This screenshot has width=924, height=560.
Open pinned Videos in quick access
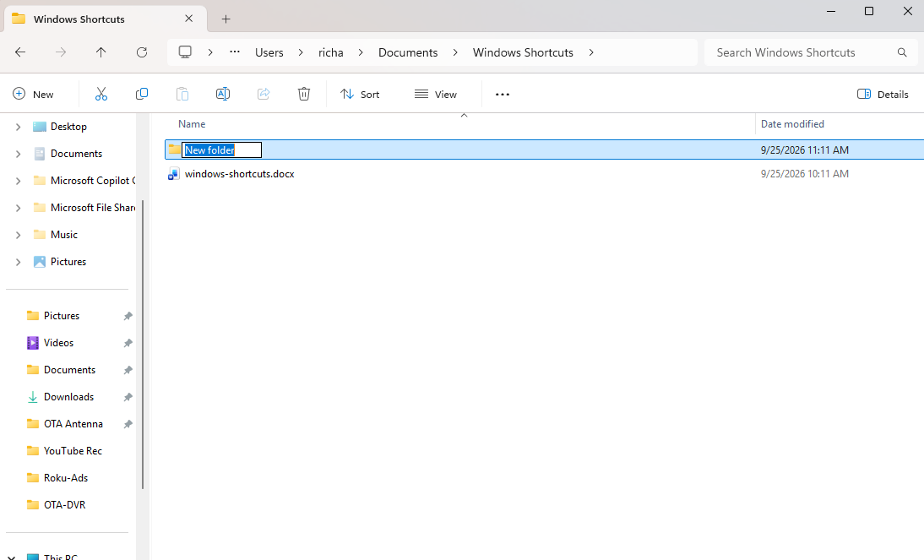[x=58, y=342]
